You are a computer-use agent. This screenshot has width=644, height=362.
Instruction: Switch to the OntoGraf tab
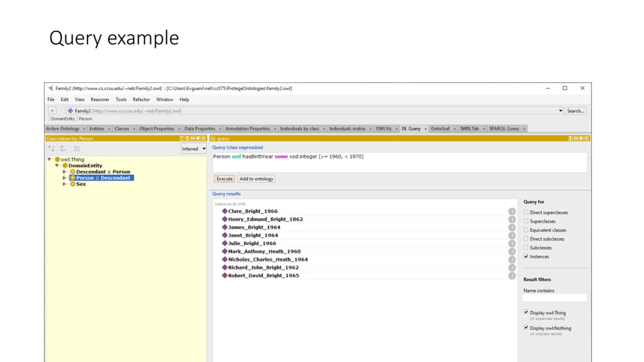coord(440,129)
